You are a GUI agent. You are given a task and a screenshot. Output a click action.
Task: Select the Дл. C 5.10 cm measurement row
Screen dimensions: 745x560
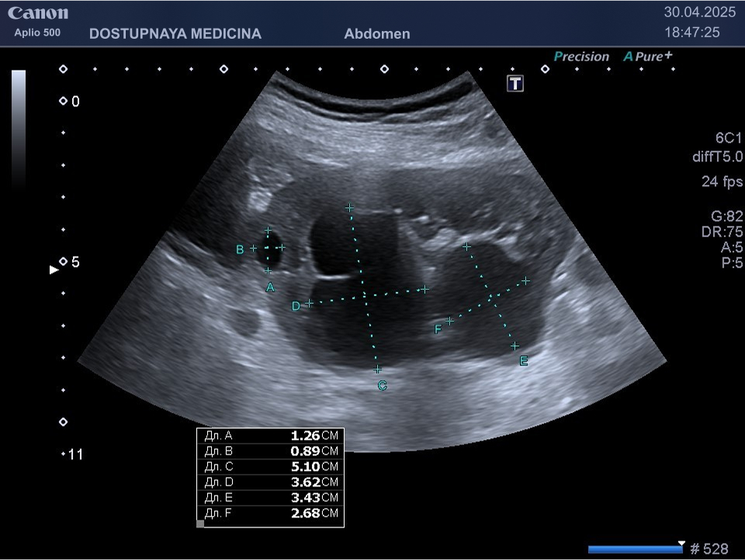(x=270, y=467)
